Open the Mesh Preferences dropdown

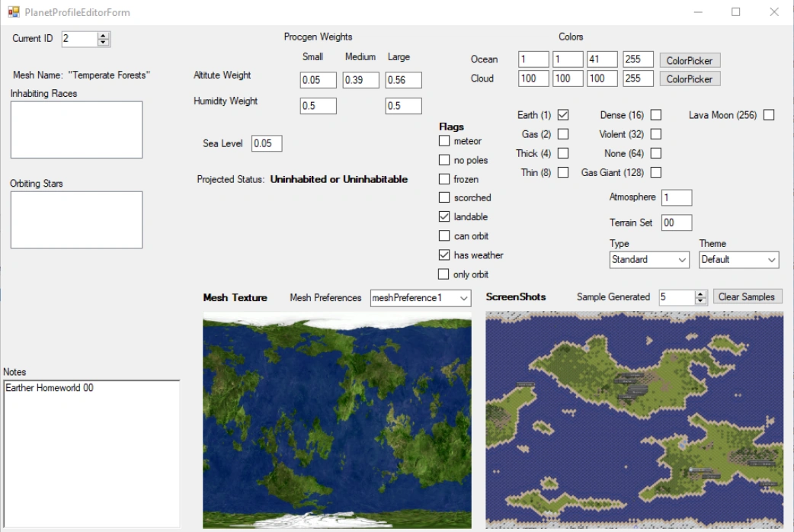(463, 299)
